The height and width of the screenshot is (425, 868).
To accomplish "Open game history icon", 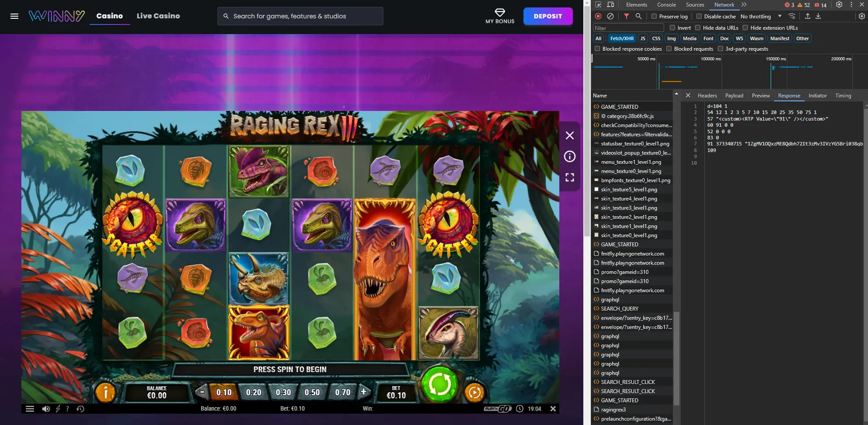I will click(80, 409).
